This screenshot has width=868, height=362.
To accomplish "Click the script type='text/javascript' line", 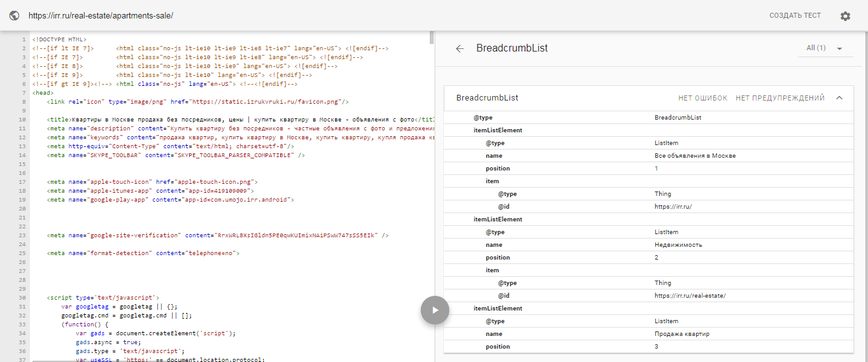I will pos(103,298).
